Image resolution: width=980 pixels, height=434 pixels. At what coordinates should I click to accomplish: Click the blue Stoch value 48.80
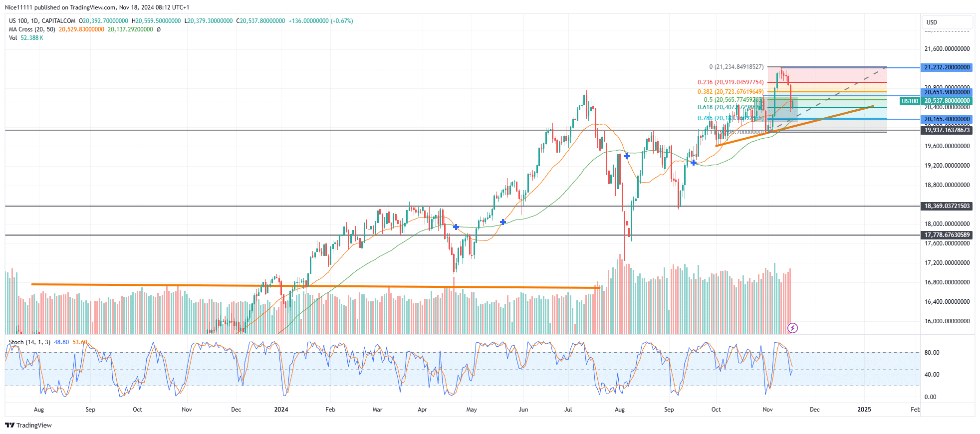point(61,342)
